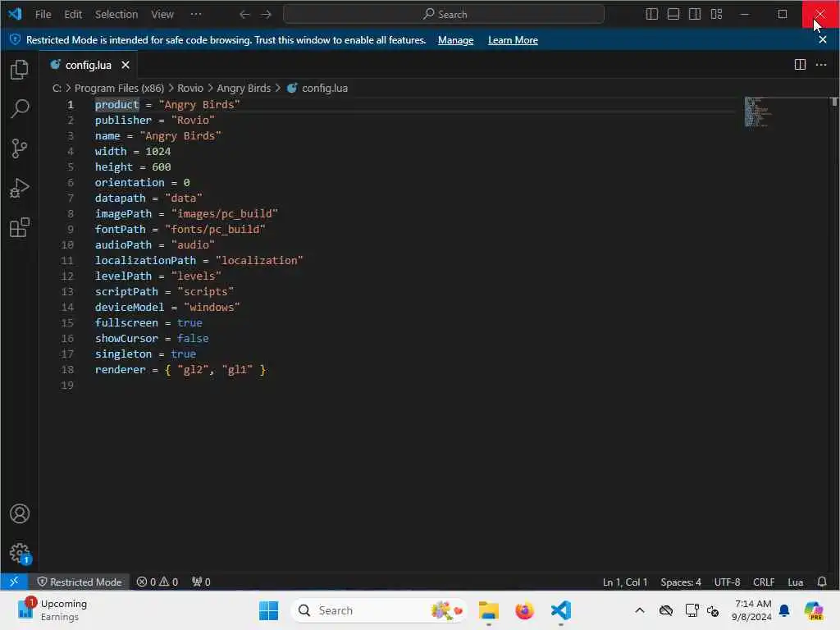This screenshot has width=840, height=630.
Task: Show hidden system tray icons
Action: click(640, 610)
